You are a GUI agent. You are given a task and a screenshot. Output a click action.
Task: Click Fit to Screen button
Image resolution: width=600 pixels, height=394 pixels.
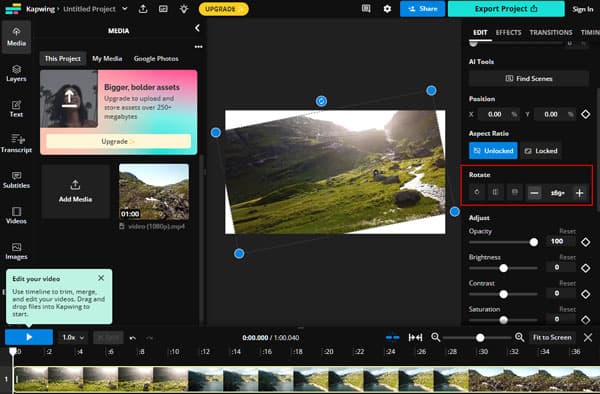click(552, 337)
